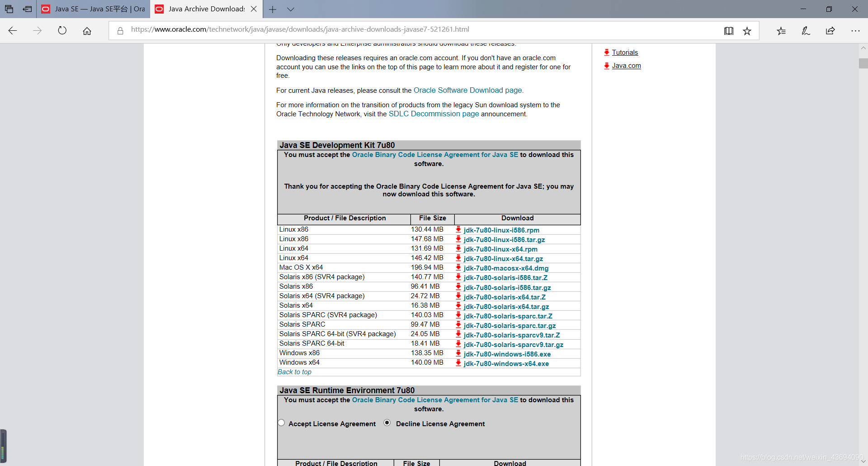The image size is (868, 466).
Task: Click the '196.94 MB' file size cell
Action: (x=427, y=267)
